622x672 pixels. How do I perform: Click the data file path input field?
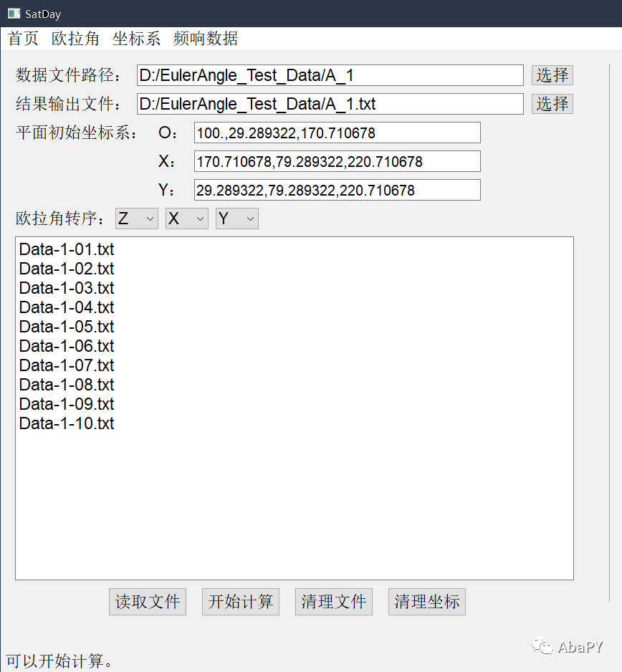click(x=330, y=75)
